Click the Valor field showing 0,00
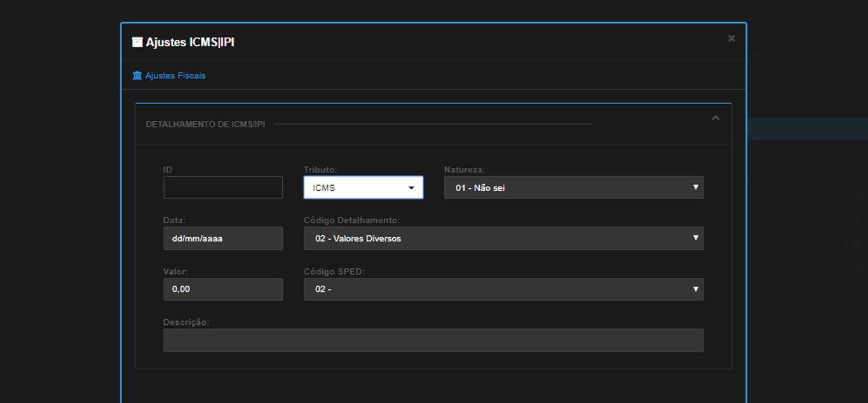The image size is (868, 403). 223,289
